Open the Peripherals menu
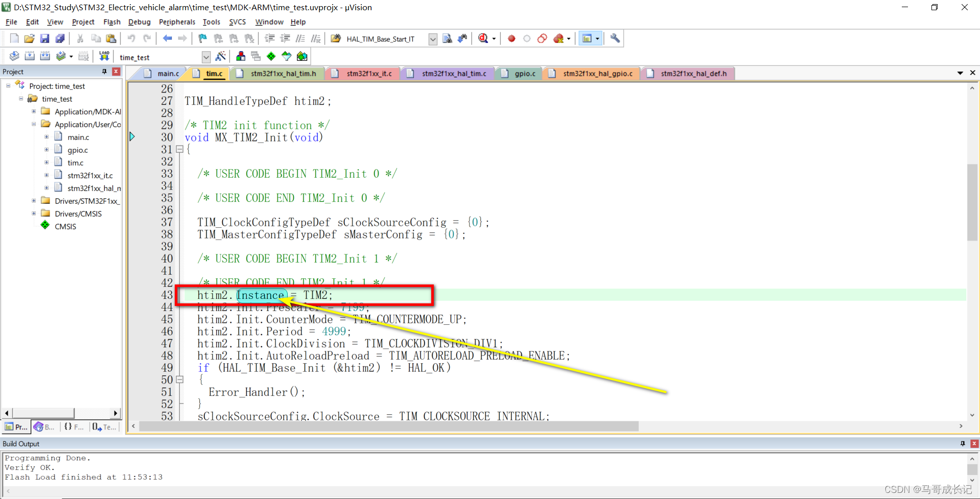Screen dimensions: 980x499 click(x=177, y=22)
